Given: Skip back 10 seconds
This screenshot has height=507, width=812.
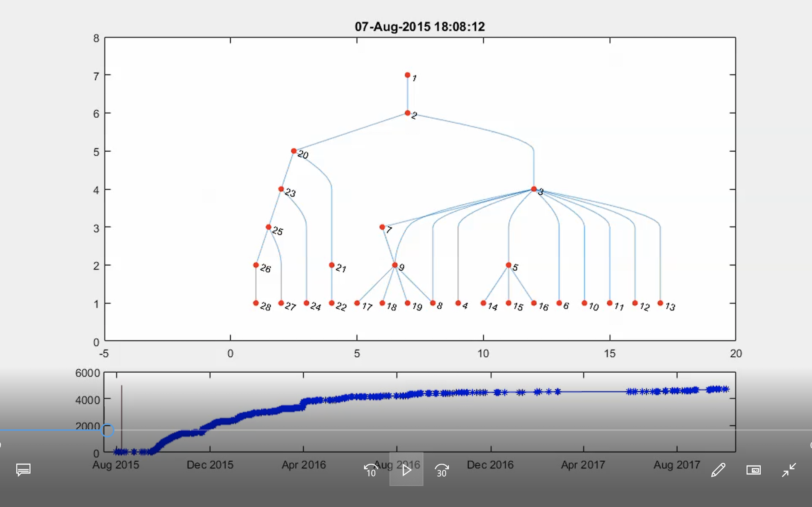Looking at the screenshot, I should pos(371,470).
